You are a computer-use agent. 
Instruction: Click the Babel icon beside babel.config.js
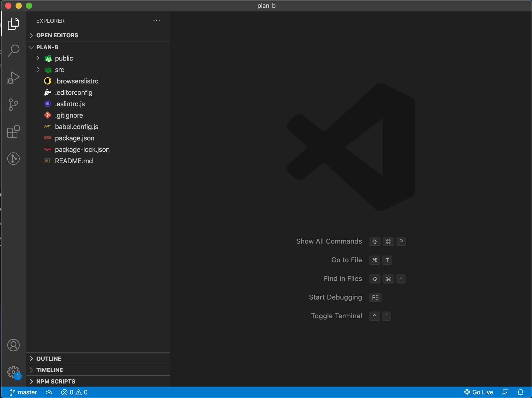point(48,127)
